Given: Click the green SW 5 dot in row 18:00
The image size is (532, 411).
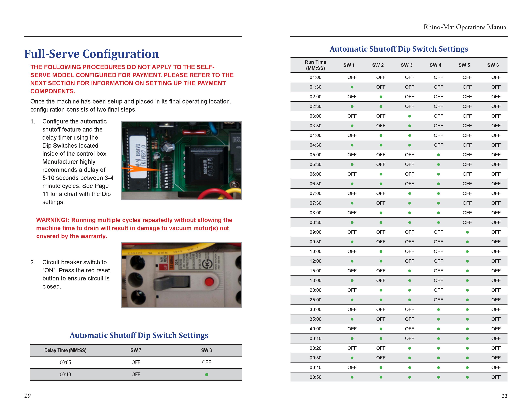Looking at the screenshot, I should point(467,280).
